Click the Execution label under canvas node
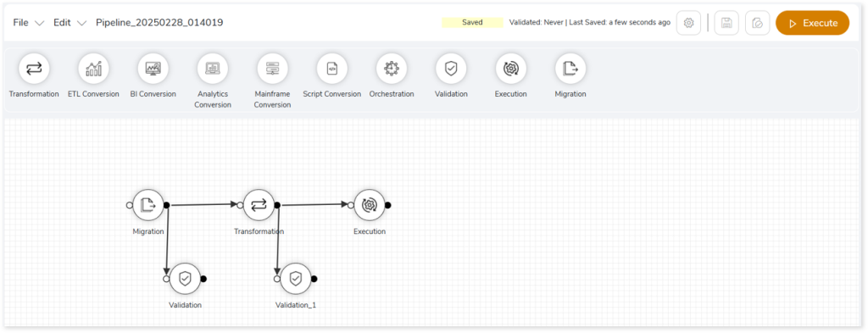The height and width of the screenshot is (333, 868). pyautogui.click(x=370, y=231)
